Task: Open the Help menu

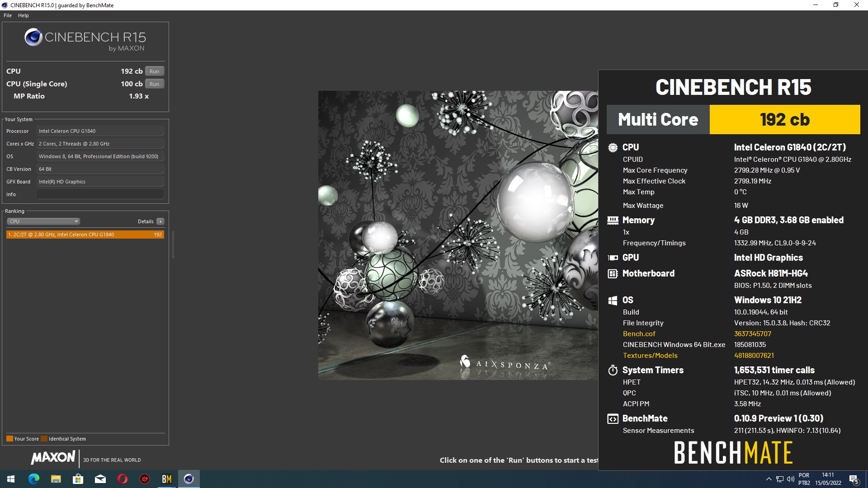Action: click(24, 15)
